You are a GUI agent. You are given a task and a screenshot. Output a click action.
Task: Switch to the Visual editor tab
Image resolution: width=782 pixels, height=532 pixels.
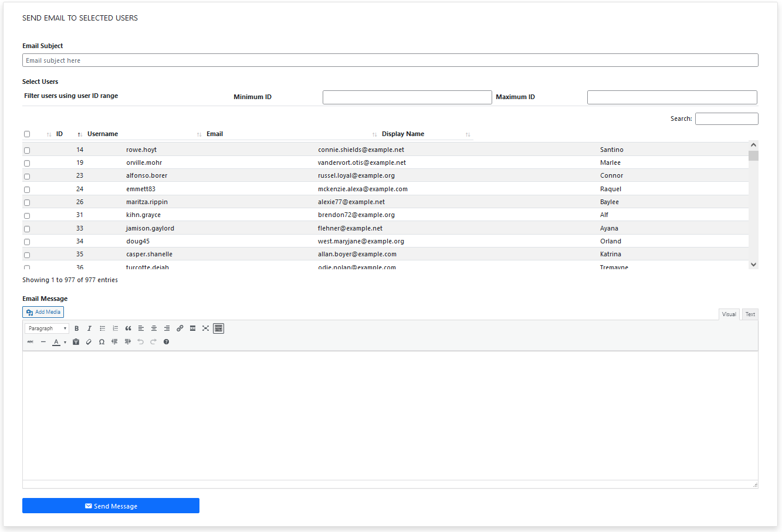pos(729,314)
